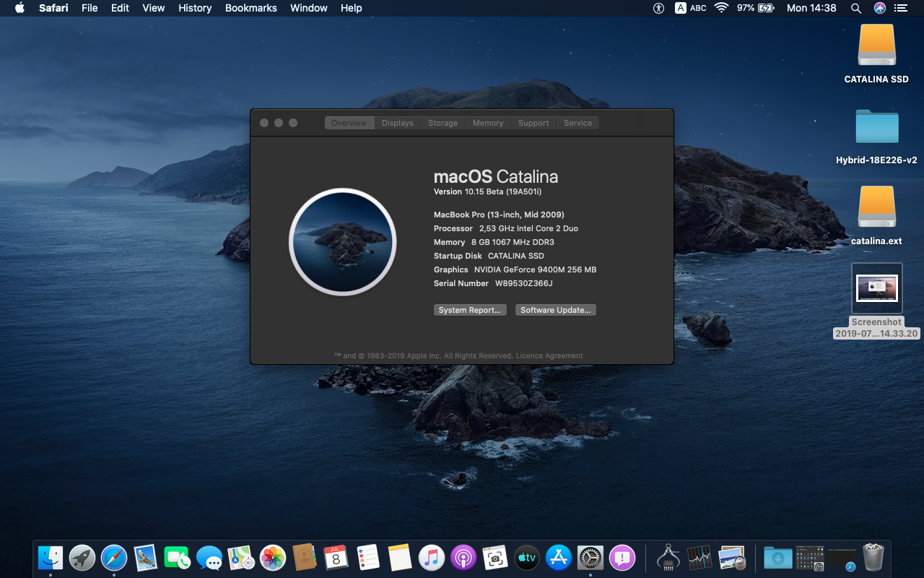This screenshot has height=578, width=924.
Task: Open the ABC input source menu
Action: coord(690,8)
